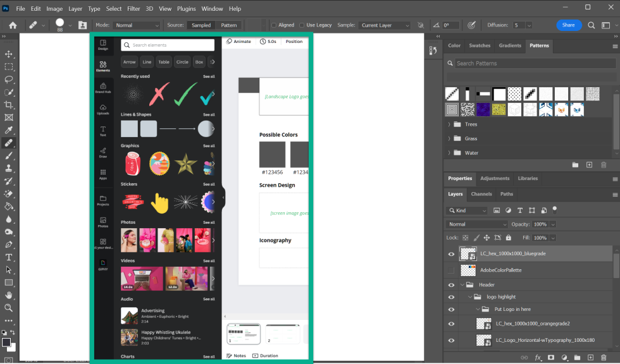The image size is (620, 364).
Task: Hide the Put Logo in here group
Action: 451,310
